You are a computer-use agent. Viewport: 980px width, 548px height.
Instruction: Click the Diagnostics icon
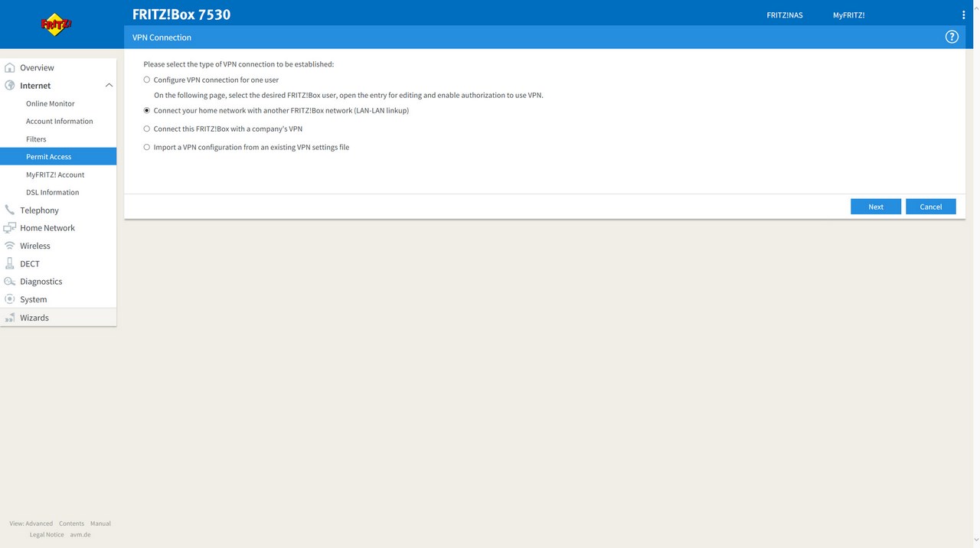point(10,282)
